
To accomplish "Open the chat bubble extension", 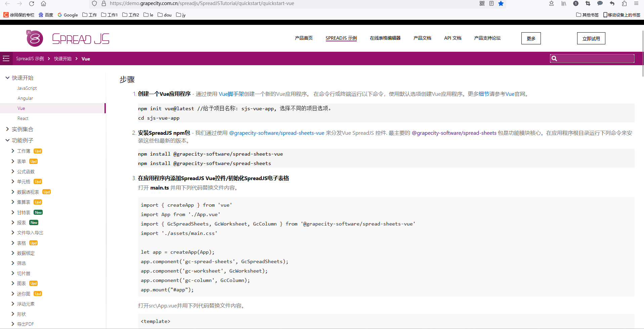I will pyautogui.click(x=600, y=3).
